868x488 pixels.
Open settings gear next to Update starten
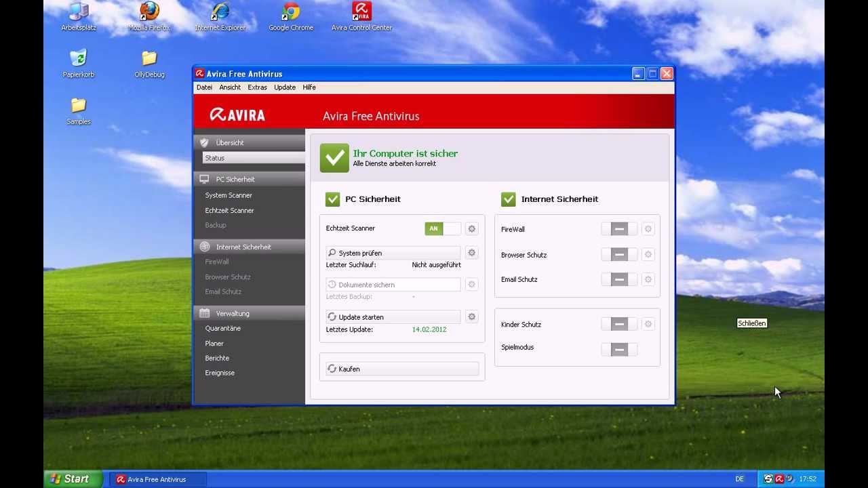click(472, 317)
